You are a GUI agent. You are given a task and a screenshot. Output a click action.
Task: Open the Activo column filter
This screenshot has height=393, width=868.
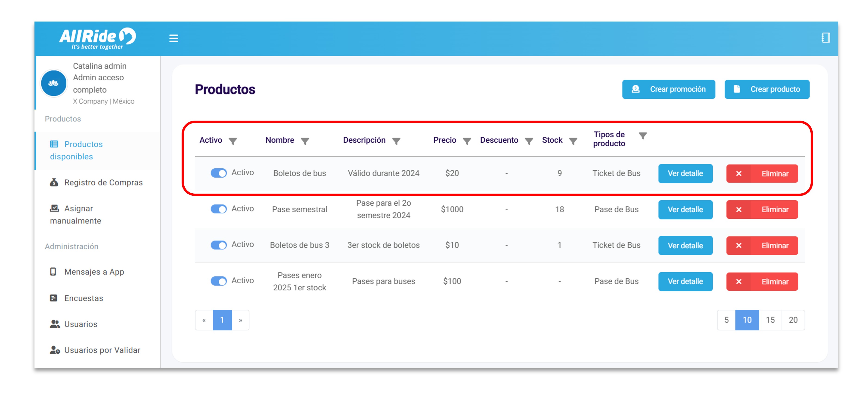tap(233, 141)
